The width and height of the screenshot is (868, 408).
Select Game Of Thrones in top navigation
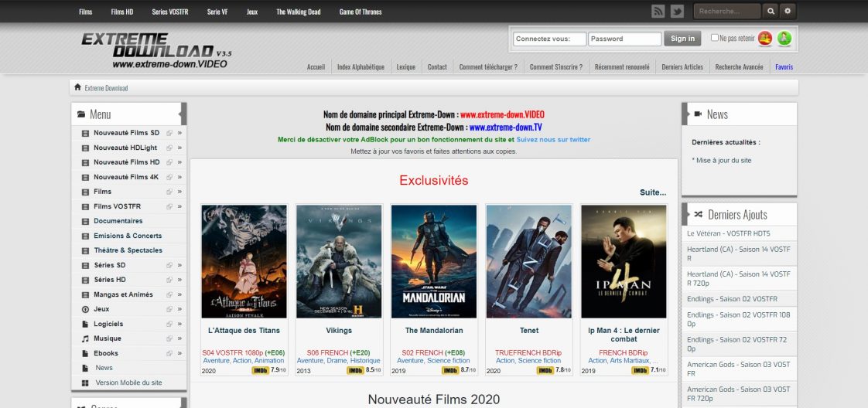[x=361, y=12]
